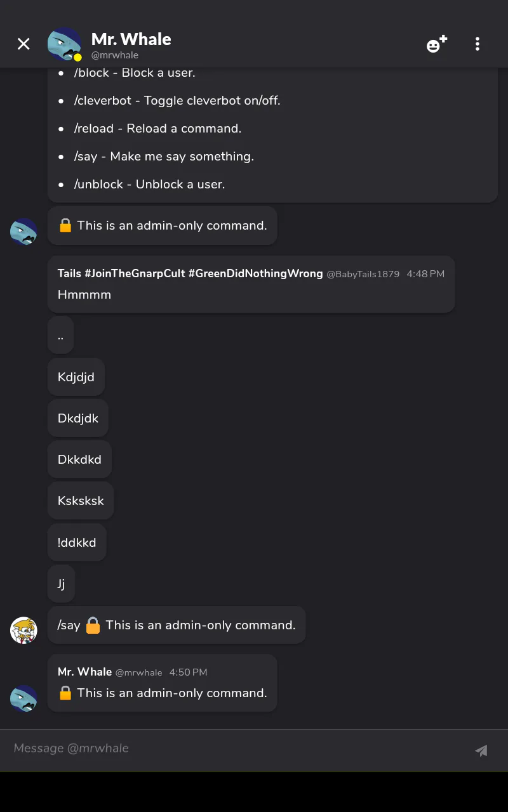The image size is (508, 812).
Task: Click the @BabyTails1879 username handle
Action: (x=363, y=274)
